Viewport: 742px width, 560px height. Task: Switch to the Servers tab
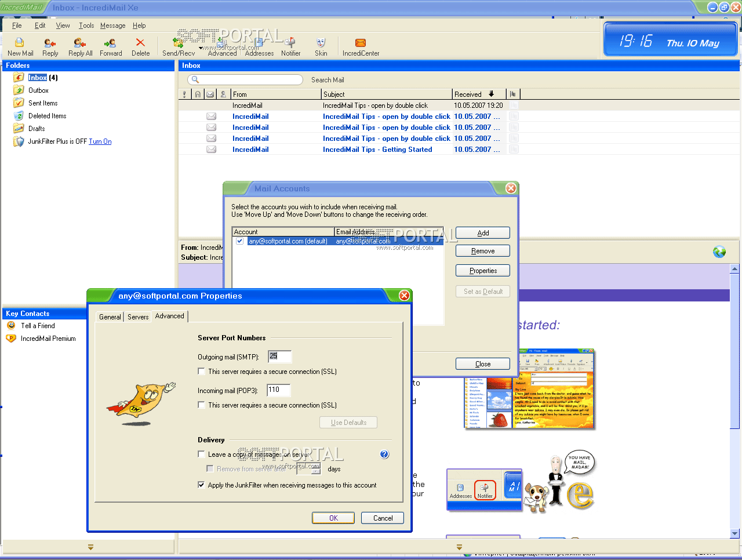point(138,317)
